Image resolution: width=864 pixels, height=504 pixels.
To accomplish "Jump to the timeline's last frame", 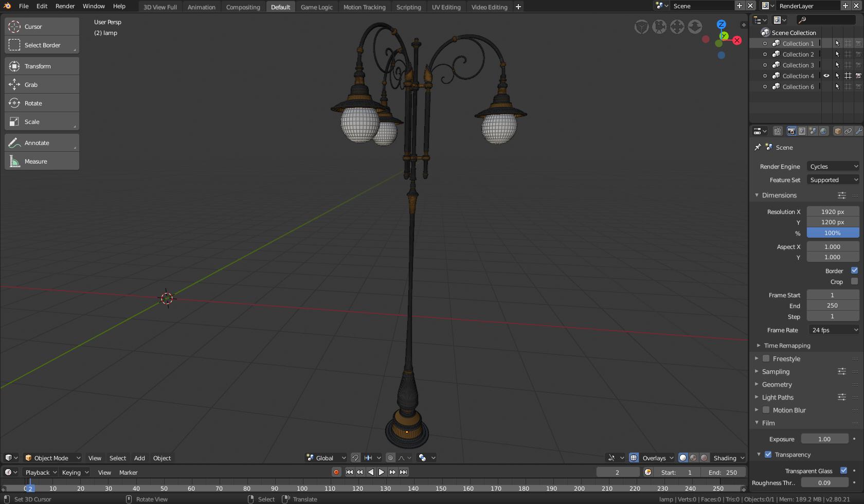I will click(404, 472).
